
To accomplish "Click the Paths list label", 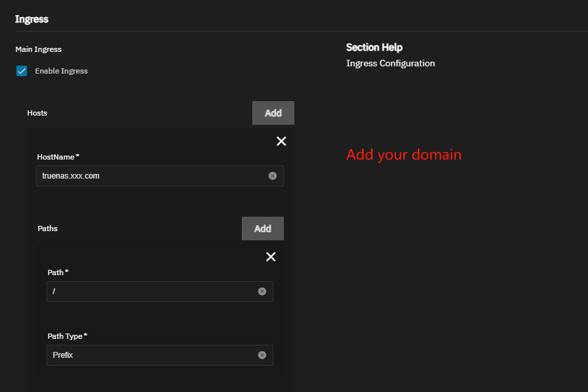I will [x=47, y=229].
